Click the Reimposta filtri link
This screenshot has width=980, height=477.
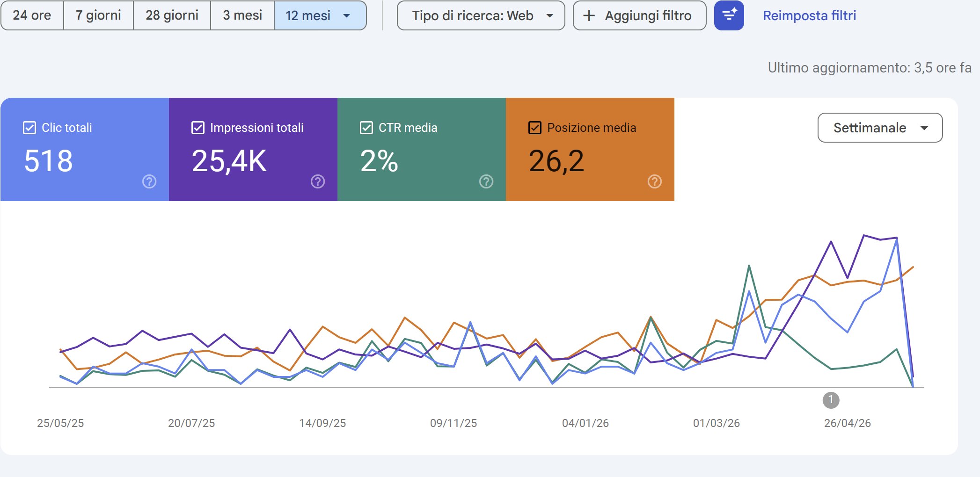[x=809, y=15]
